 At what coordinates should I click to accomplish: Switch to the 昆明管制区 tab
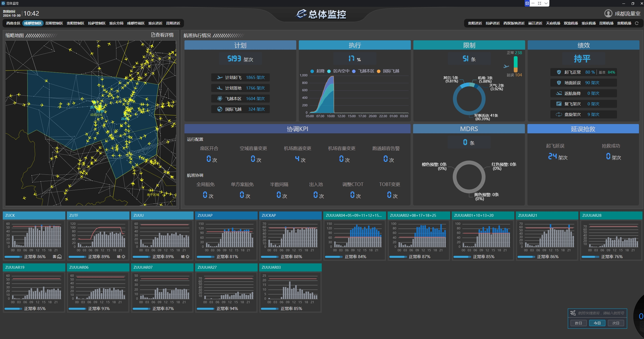(54, 23)
